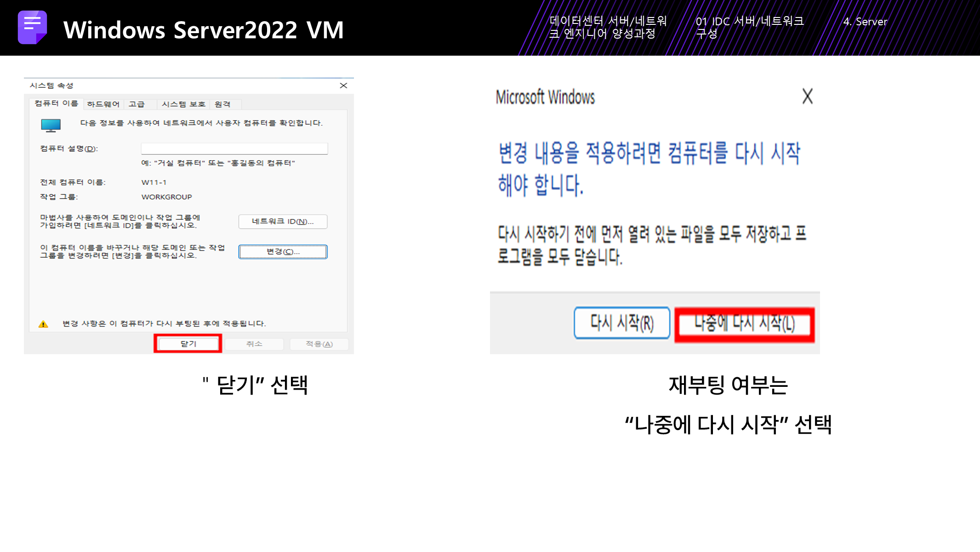The height and width of the screenshot is (552, 980).
Task: Switch to the 컴퓨터 이름 tab
Action: pyautogui.click(x=56, y=103)
